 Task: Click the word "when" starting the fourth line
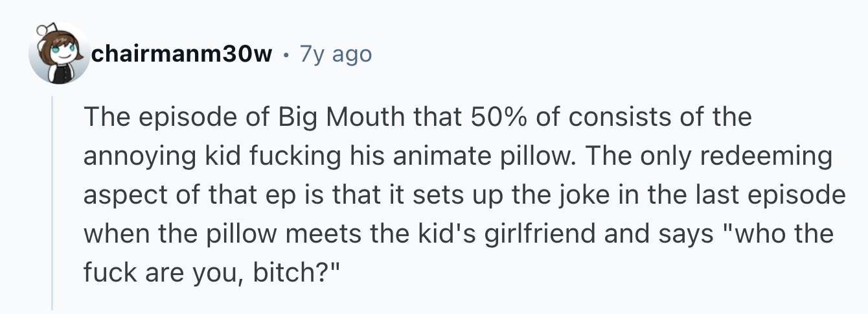(x=111, y=233)
